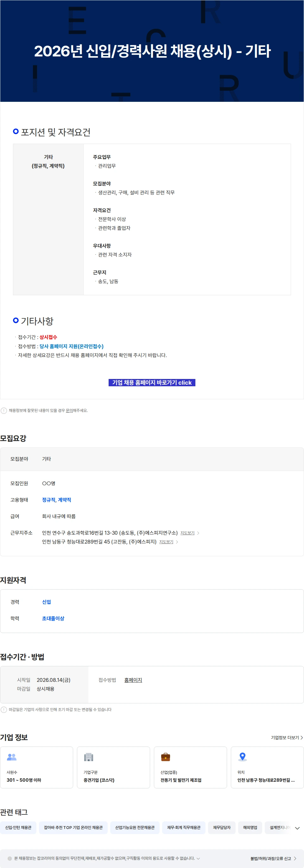
Task: Click the 관리업무 main duty text
Action: click(107, 166)
